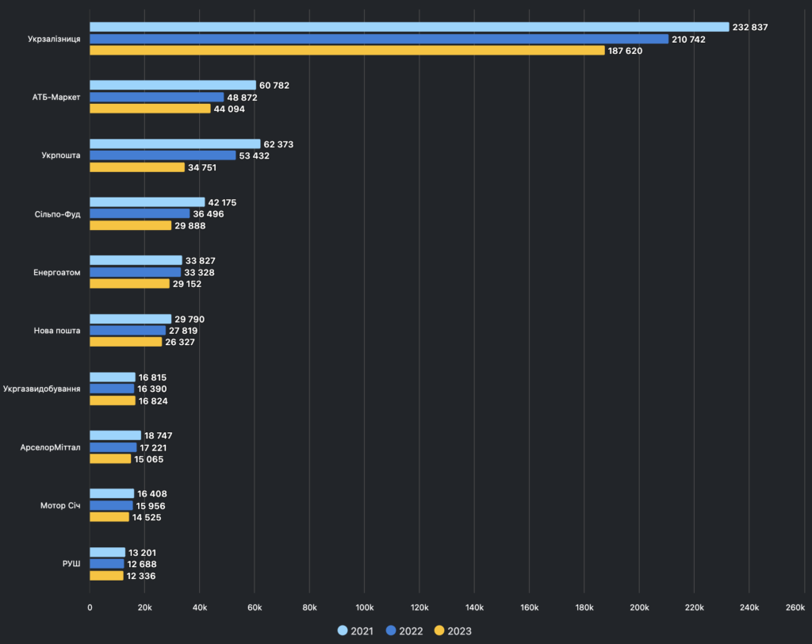Image resolution: width=812 pixels, height=644 pixels.
Task: Click the value label 62 373
Action: pyautogui.click(x=278, y=144)
